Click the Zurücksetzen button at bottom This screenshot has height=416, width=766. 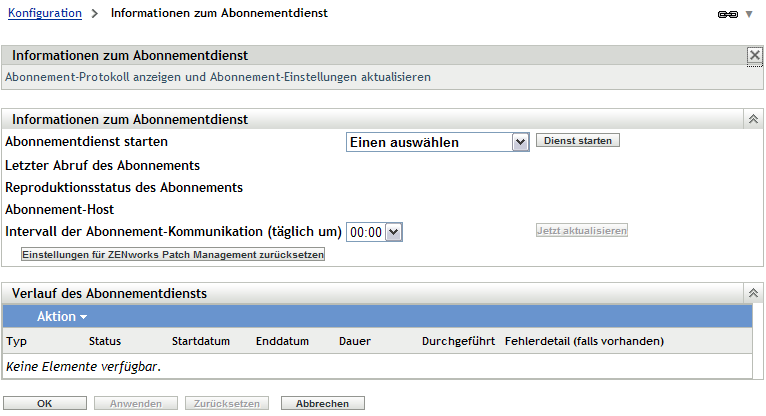click(227, 404)
